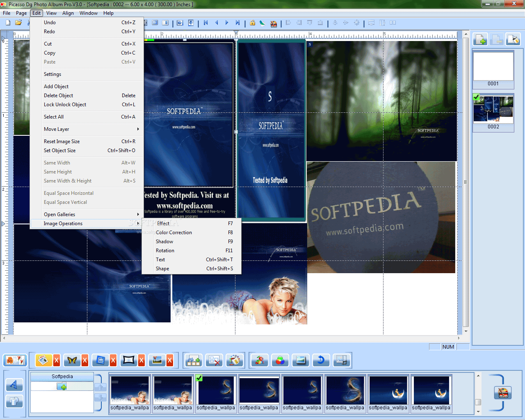Image resolution: width=525 pixels, height=420 pixels.
Task: Click the add gallery folder icon
Action: [62, 386]
